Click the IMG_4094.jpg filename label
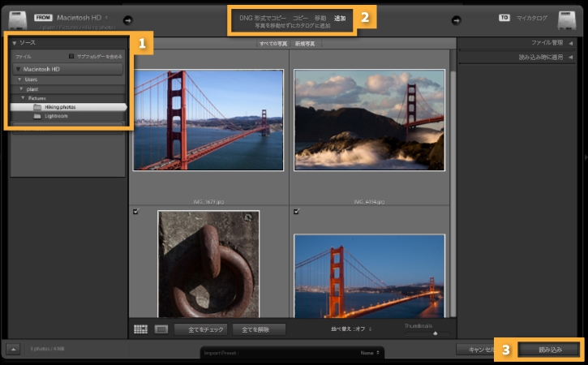Image resolution: width=588 pixels, height=365 pixels. tap(369, 202)
